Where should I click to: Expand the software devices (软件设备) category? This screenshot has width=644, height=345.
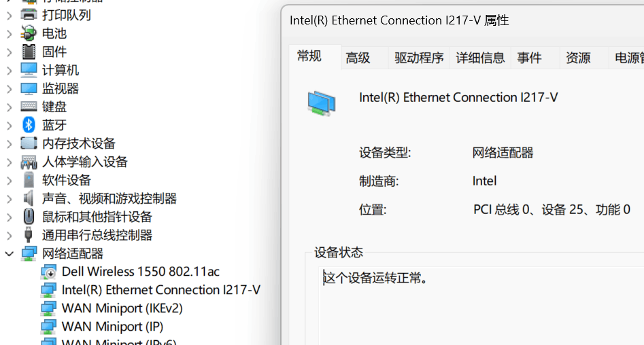[9, 180]
